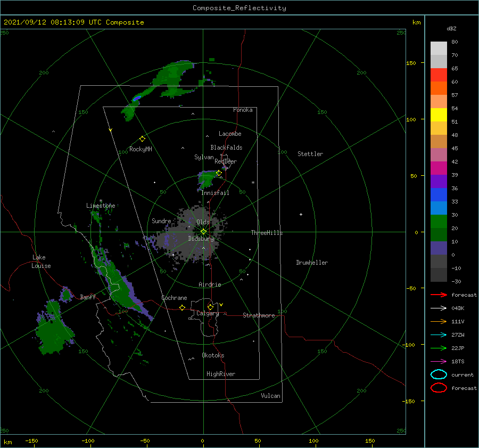Click the yellow diamond at radar center
The height and width of the screenshot is (448, 479).
pyautogui.click(x=203, y=232)
